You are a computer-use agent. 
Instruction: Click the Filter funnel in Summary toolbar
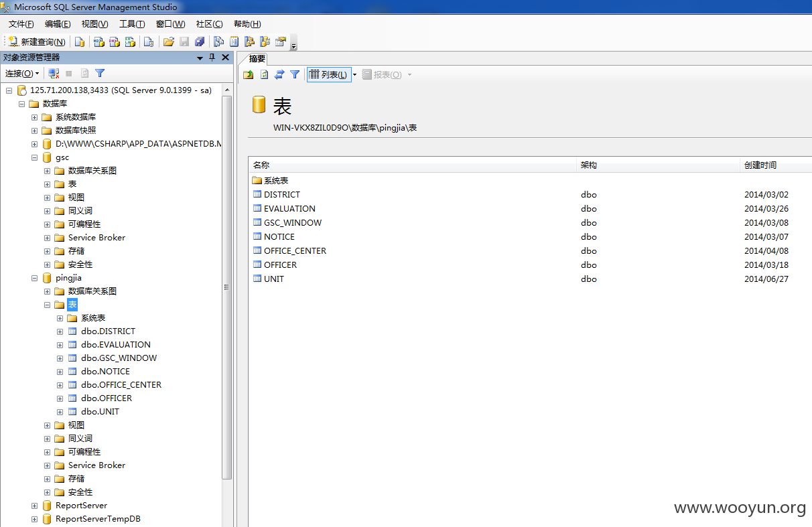click(295, 74)
